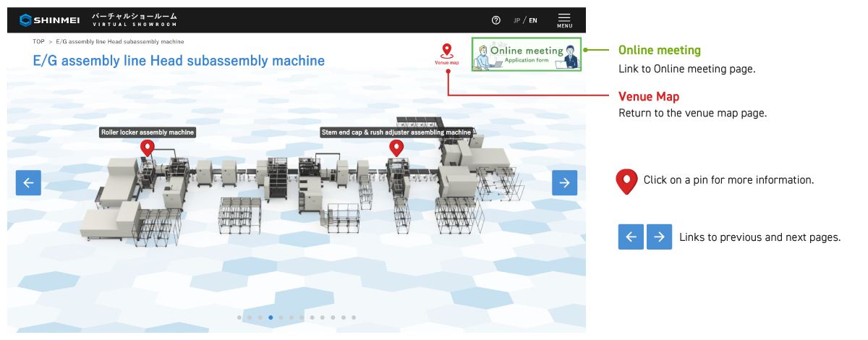The width and height of the screenshot is (868, 340).
Task: Click the legend red pin icon
Action: click(626, 182)
